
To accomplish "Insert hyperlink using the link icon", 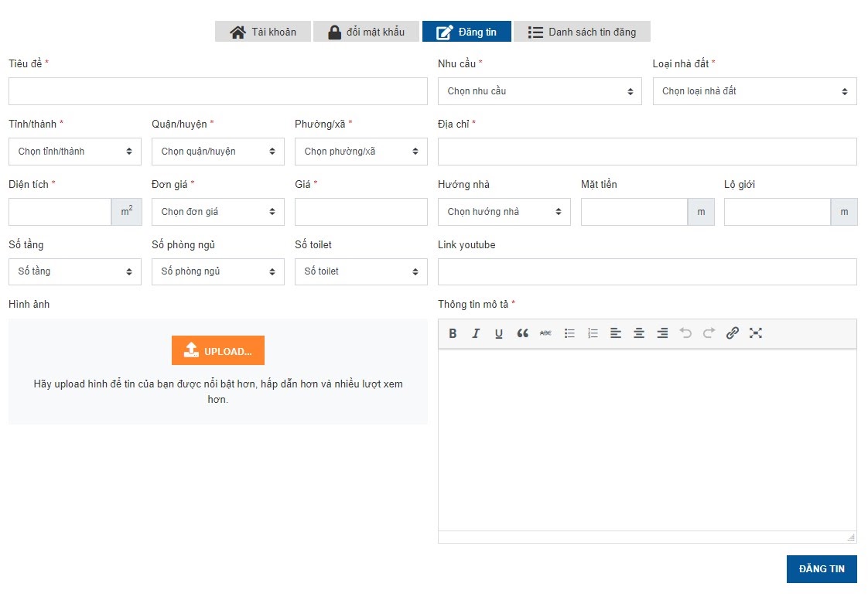I will (x=732, y=333).
